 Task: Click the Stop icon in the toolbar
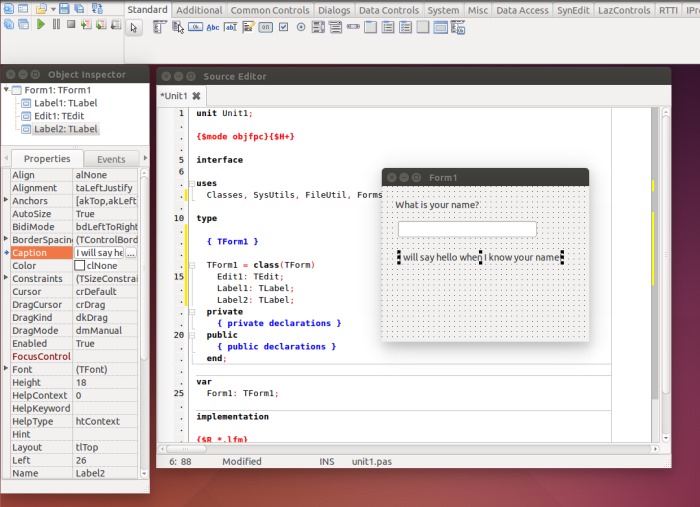[x=71, y=25]
